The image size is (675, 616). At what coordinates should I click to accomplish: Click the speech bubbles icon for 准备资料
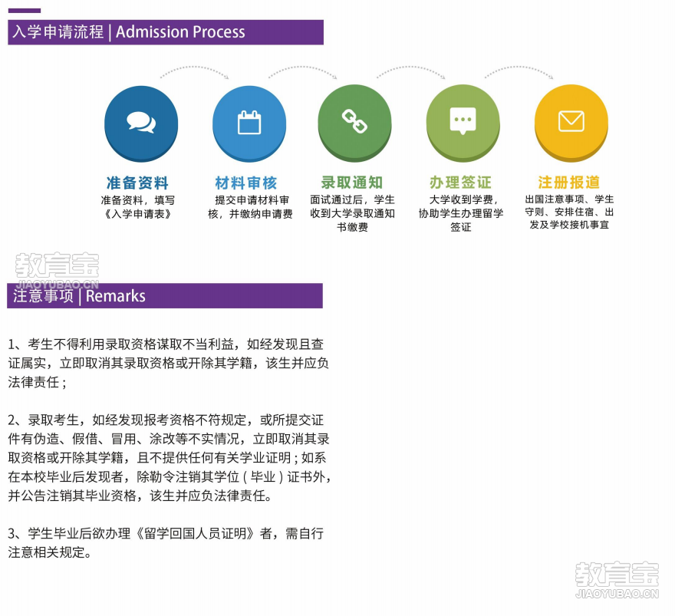point(141,123)
